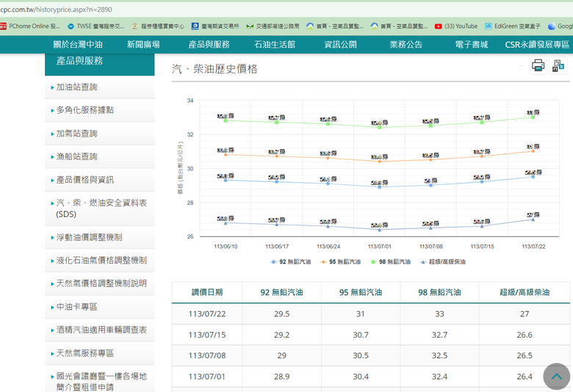This screenshot has width=573, height=392.
Task: Toggle 92 無鉛汽油 series in chart legend
Action: [290, 262]
